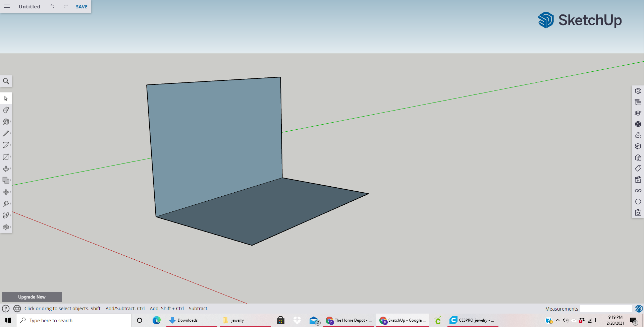Select the Line tool

coord(6,133)
